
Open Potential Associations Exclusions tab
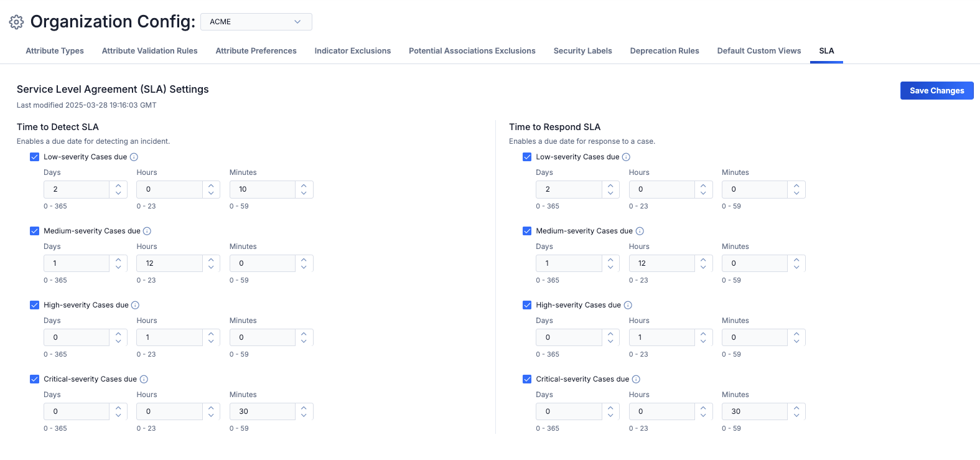[x=472, y=51]
